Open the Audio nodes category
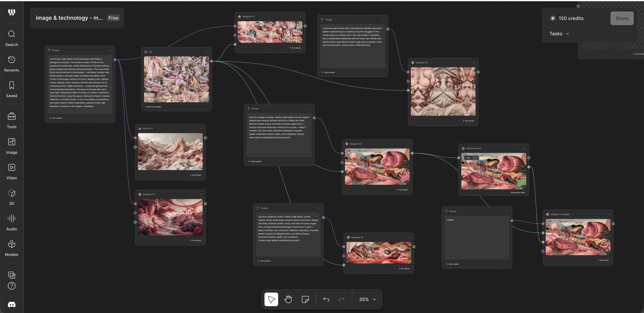This screenshot has width=644, height=313. pyautogui.click(x=12, y=222)
